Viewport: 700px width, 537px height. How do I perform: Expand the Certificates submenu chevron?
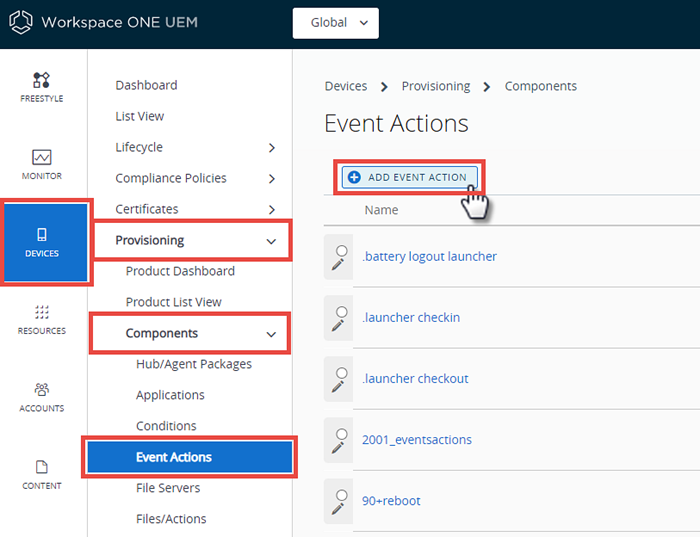(271, 209)
